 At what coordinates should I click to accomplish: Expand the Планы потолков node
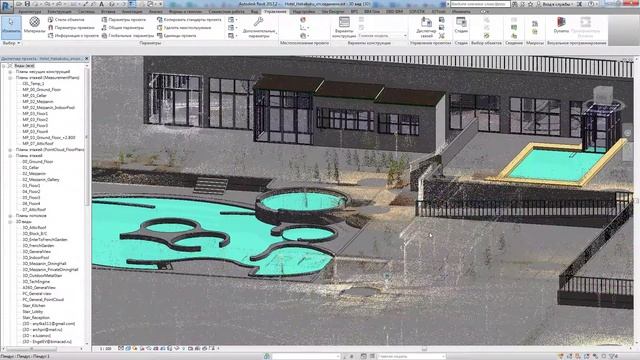10,216
